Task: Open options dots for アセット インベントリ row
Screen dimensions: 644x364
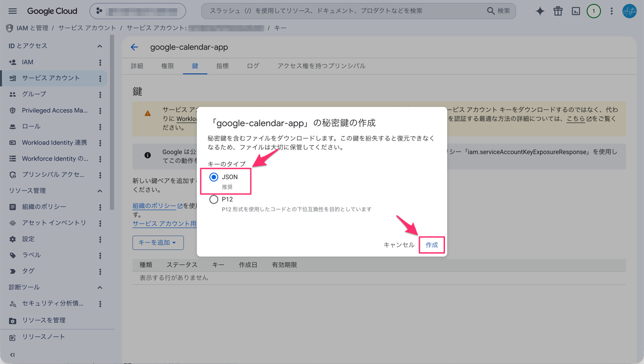Action: click(x=100, y=224)
